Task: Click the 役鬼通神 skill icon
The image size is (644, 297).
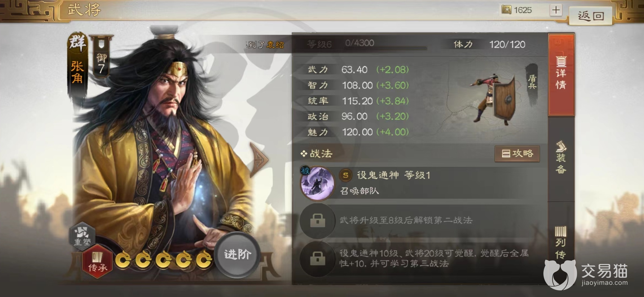Action: point(317,182)
